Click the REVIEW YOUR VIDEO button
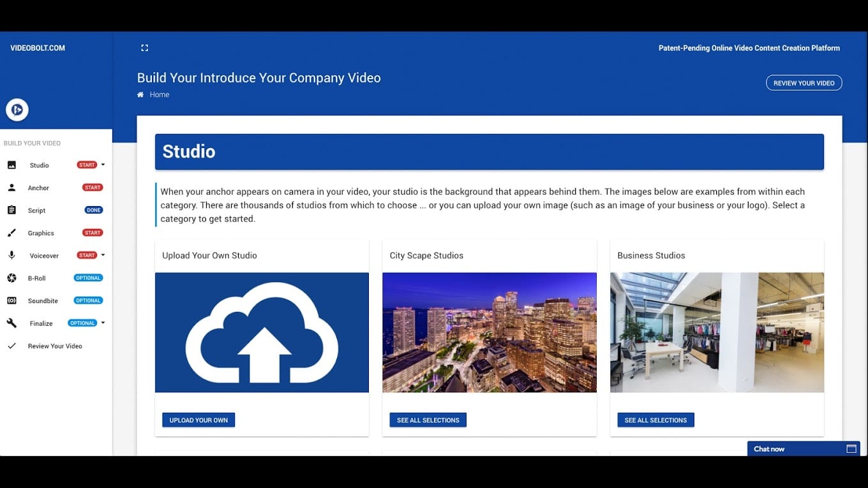The height and width of the screenshot is (488, 868). pyautogui.click(x=804, y=83)
